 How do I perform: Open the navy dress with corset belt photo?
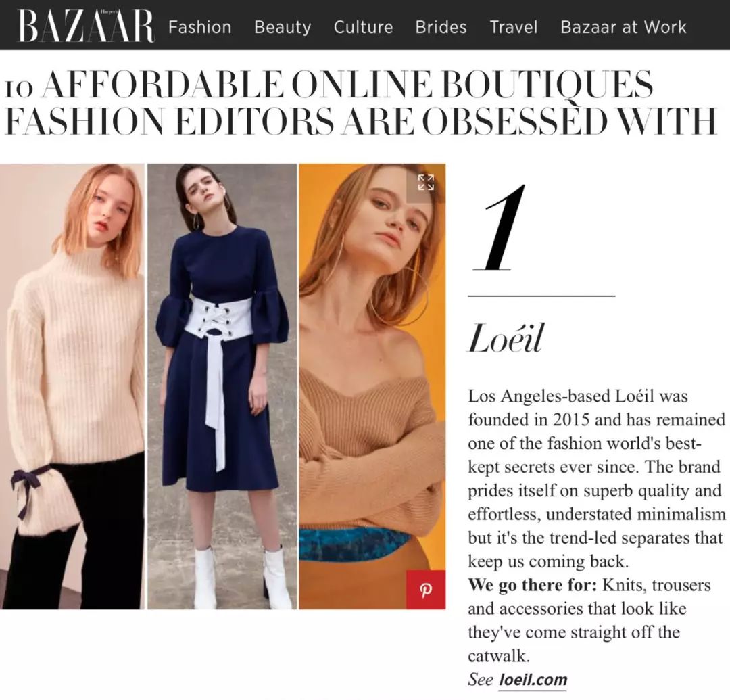222,387
